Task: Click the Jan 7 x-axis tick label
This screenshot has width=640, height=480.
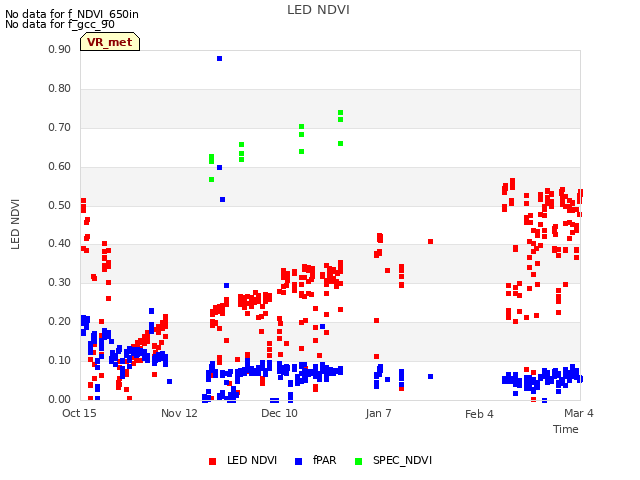Action: coord(378,413)
